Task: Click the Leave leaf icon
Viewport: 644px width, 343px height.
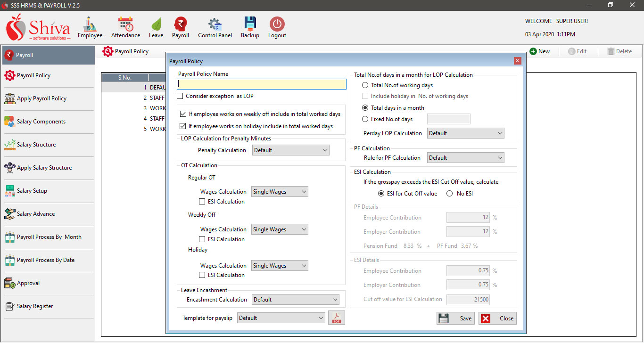Action: click(x=156, y=24)
